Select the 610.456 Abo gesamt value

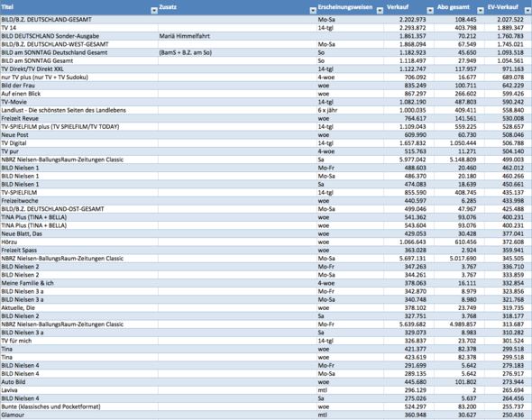[x=459, y=242]
